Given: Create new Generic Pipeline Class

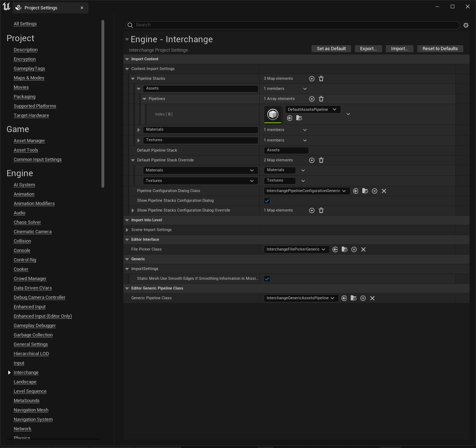Looking at the screenshot, I should point(363,298).
